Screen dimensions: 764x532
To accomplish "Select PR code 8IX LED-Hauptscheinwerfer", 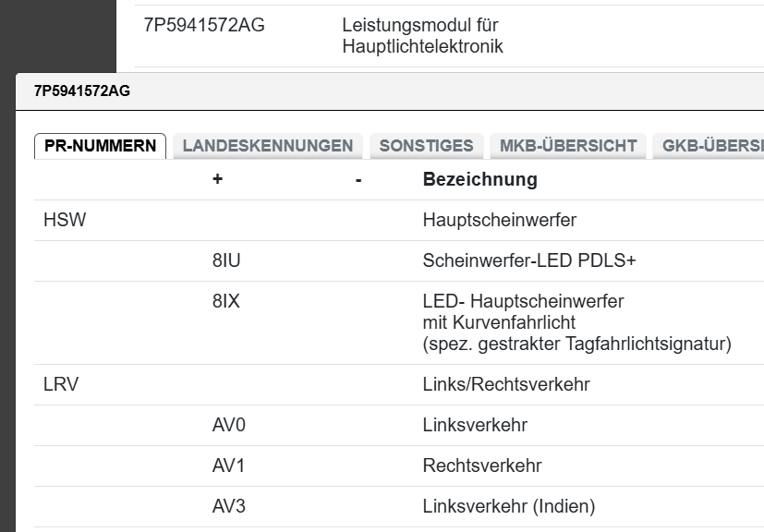I will pyautogui.click(x=223, y=301).
